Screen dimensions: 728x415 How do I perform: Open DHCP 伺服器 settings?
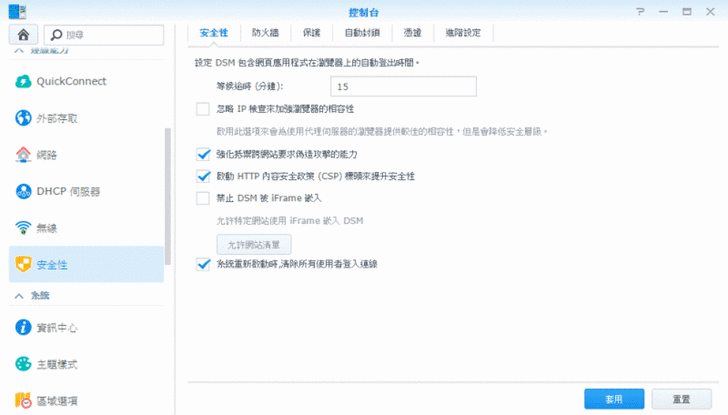click(68, 191)
